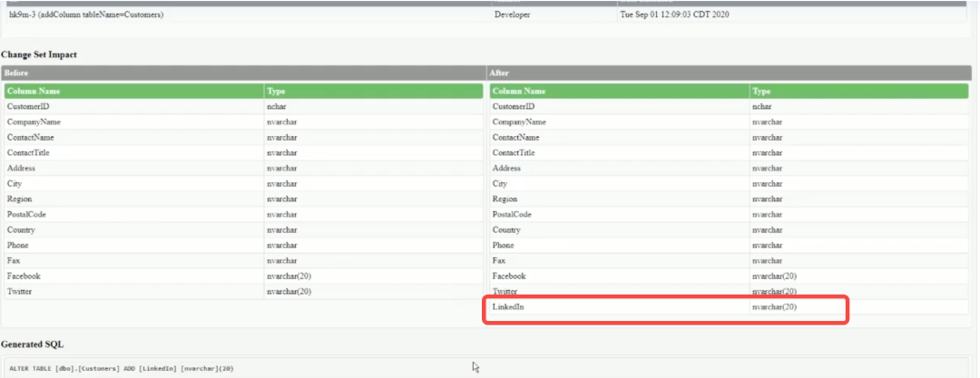Select City in the Before table
980x378 pixels.
tap(13, 184)
